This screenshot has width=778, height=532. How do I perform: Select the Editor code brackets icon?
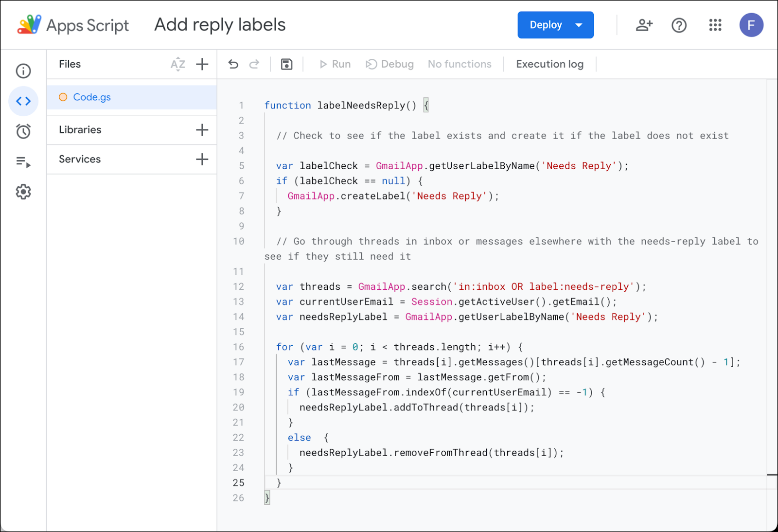point(23,101)
